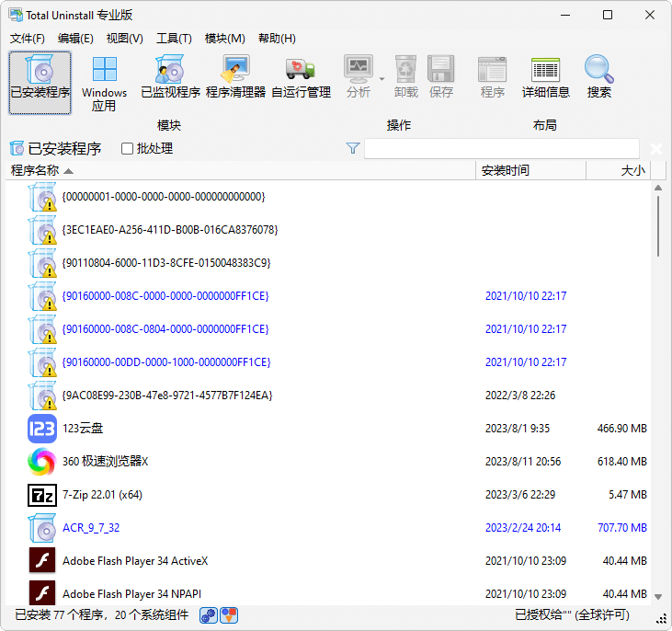
Task: Click list scrollbar up arrow
Action: 658,188
